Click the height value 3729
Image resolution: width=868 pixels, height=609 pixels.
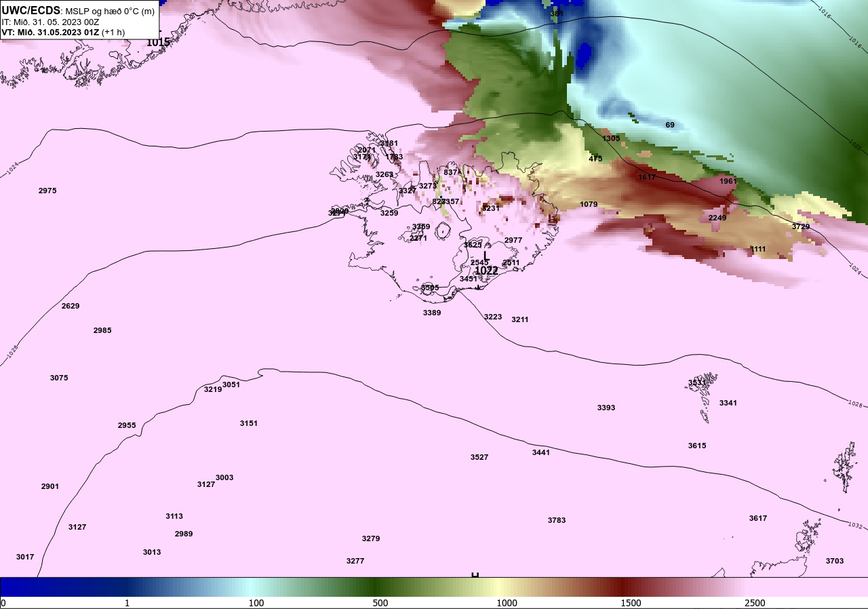[801, 227]
